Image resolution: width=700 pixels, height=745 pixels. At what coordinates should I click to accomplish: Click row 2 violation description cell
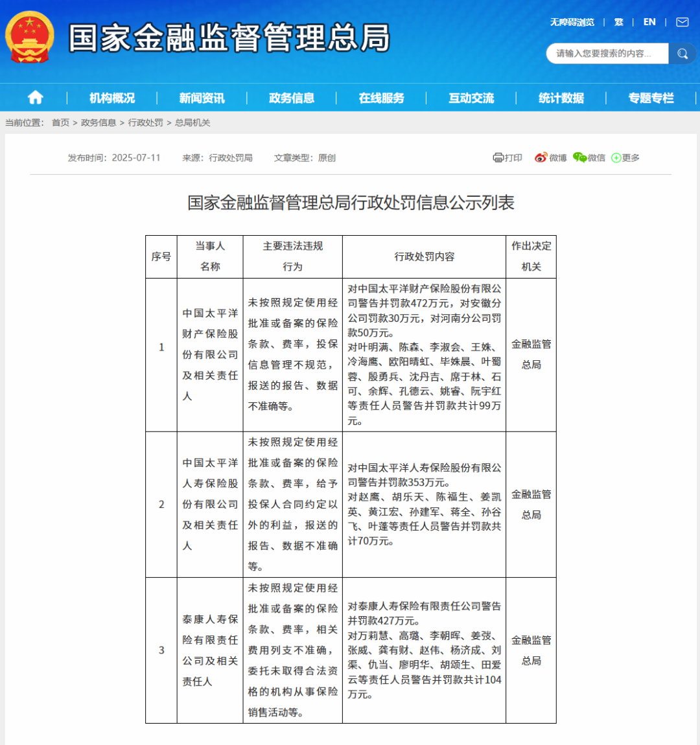pos(293,505)
